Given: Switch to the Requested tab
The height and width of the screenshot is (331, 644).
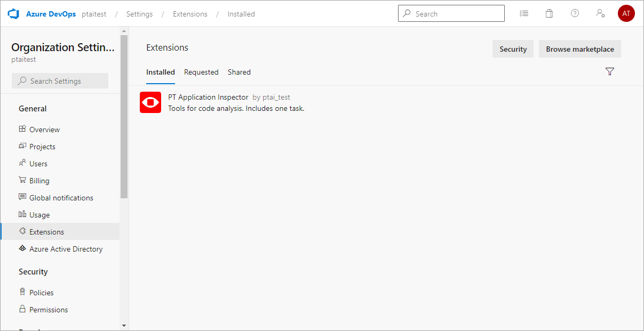Looking at the screenshot, I should (x=201, y=72).
